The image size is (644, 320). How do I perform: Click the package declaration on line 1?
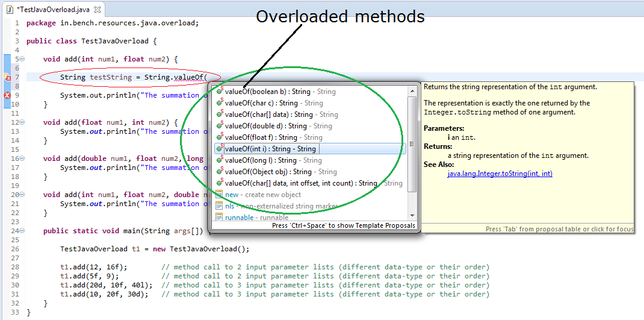(113, 23)
